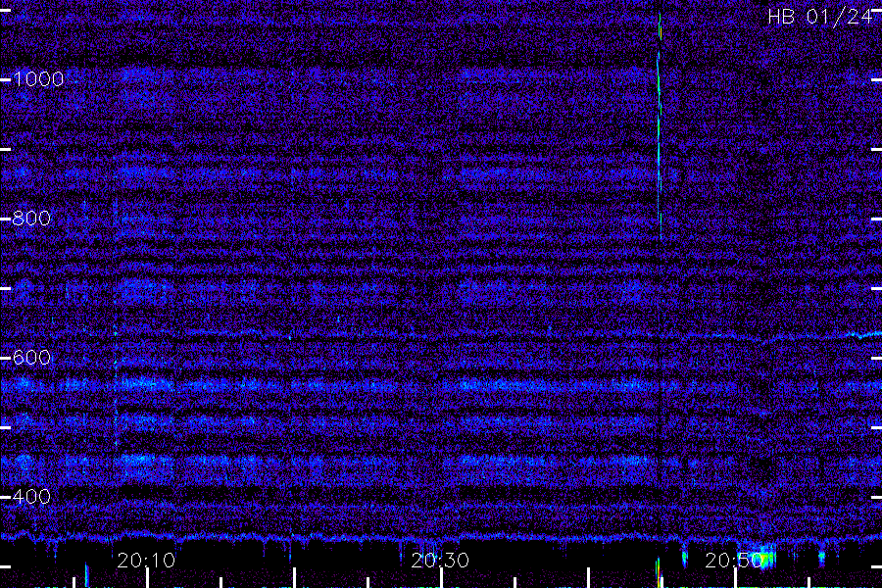Click the 600 frequency axis label

pos(31,358)
